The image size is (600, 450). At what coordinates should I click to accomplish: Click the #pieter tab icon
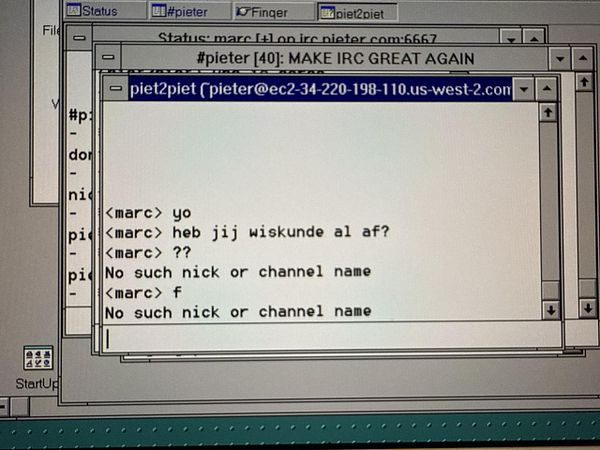pyautogui.click(x=158, y=11)
